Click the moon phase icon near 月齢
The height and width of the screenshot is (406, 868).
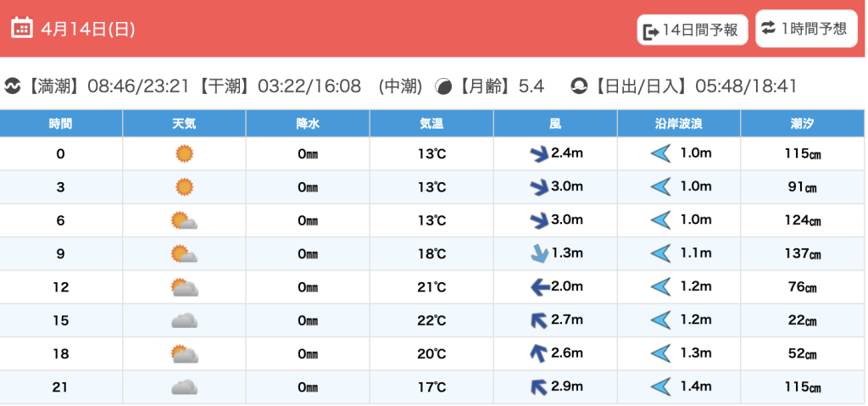click(442, 86)
